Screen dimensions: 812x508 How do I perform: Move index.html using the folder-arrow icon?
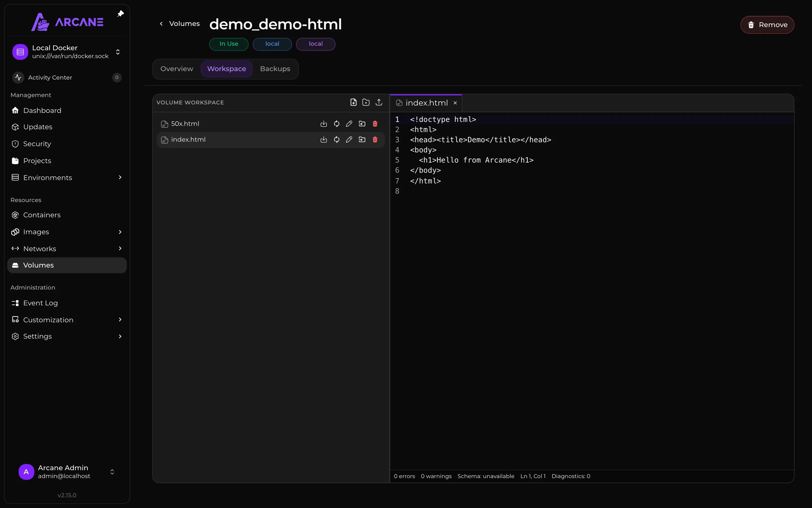(362, 140)
